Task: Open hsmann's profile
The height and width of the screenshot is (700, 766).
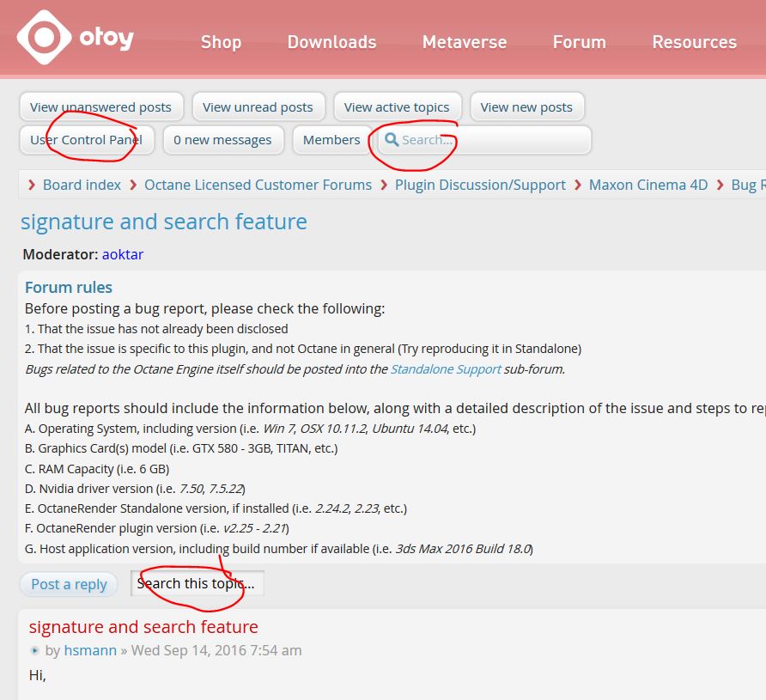Action: coord(90,650)
